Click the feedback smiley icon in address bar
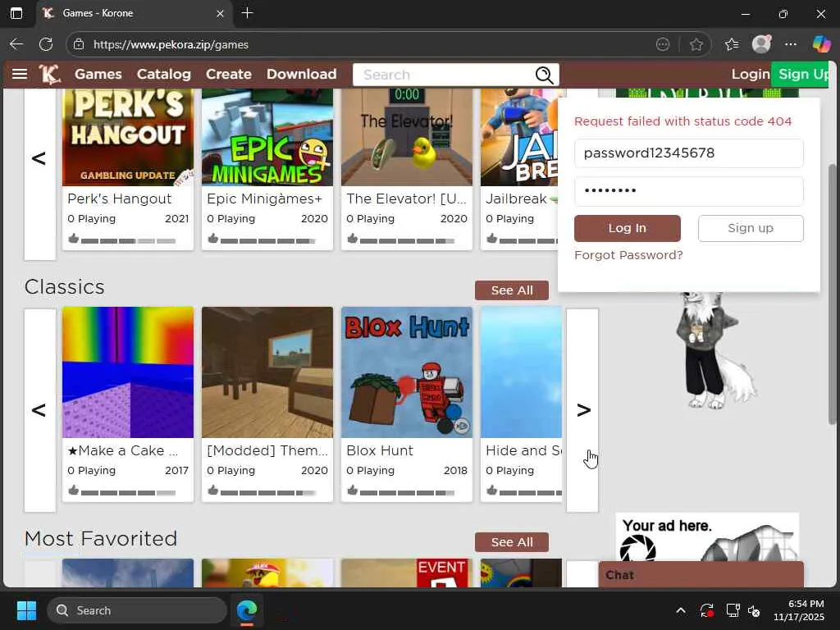 click(663, 44)
